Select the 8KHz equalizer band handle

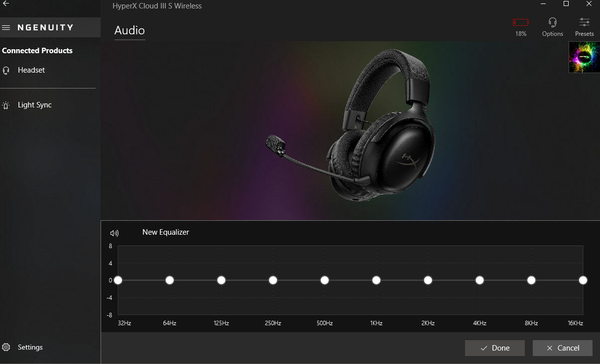coord(531,280)
